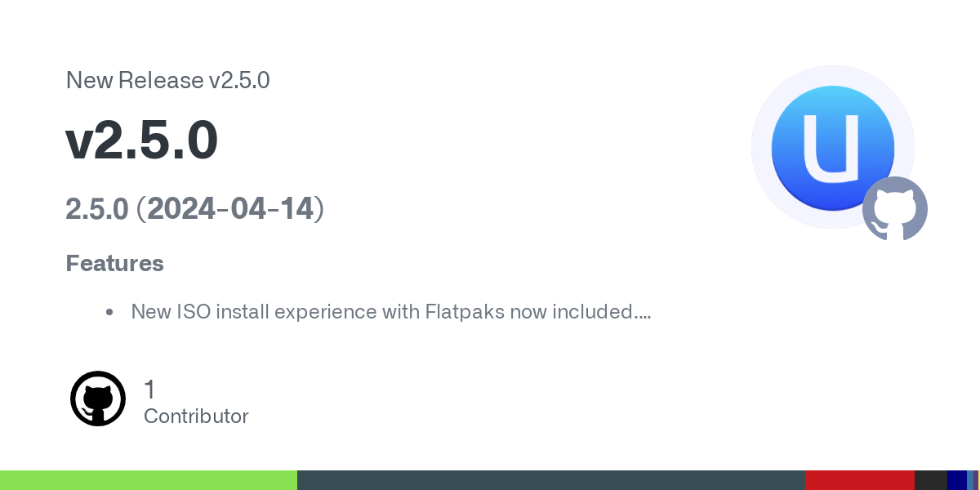Click the Contributor label
980x490 pixels.
click(196, 416)
